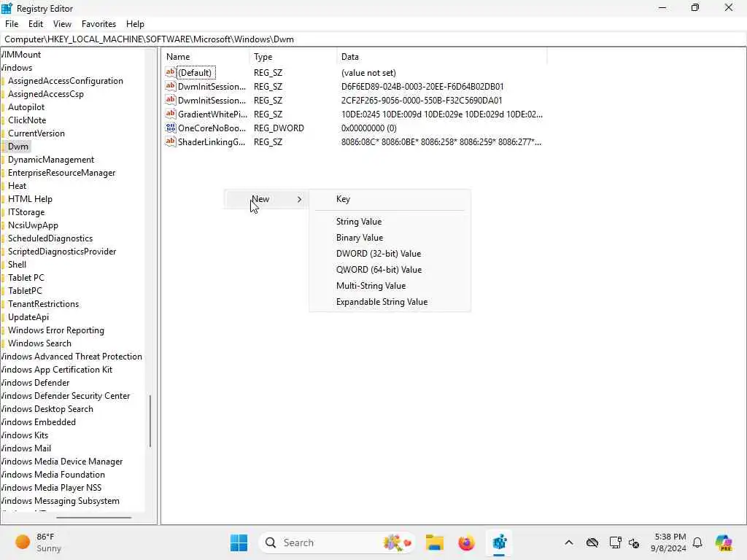Click the tree pane vertical scrollbar thumb

150,421
